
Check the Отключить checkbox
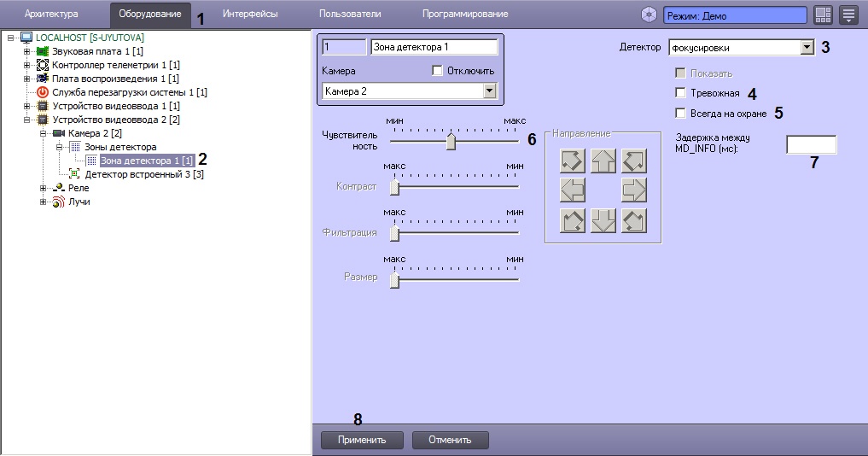pyautogui.click(x=438, y=70)
